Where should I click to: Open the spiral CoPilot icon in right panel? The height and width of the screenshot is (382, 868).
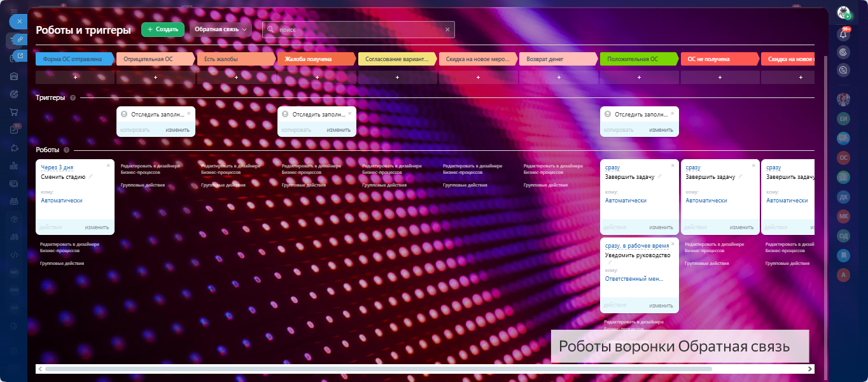844,52
